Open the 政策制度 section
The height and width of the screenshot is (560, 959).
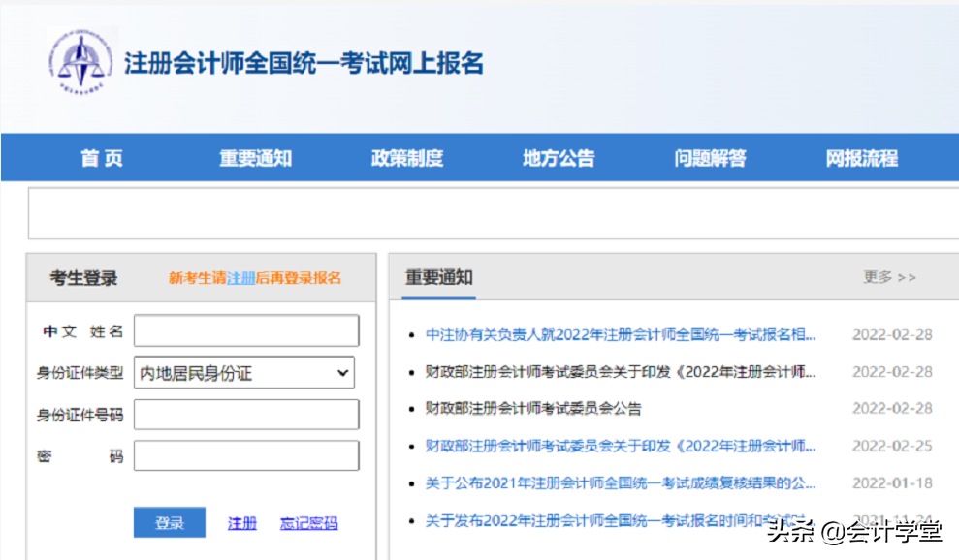pyautogui.click(x=405, y=157)
